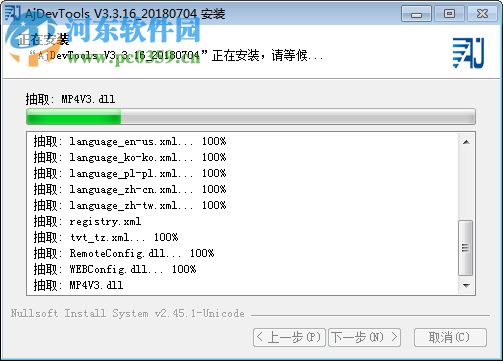Select the WEBConfig.dll log line
This screenshot has height=361, width=503.
[115, 269]
